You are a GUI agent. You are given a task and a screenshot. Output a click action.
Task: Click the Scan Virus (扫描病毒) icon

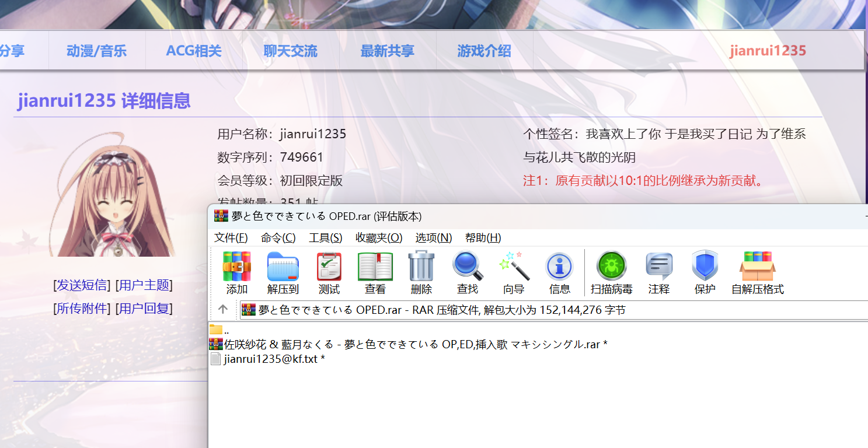point(611,267)
